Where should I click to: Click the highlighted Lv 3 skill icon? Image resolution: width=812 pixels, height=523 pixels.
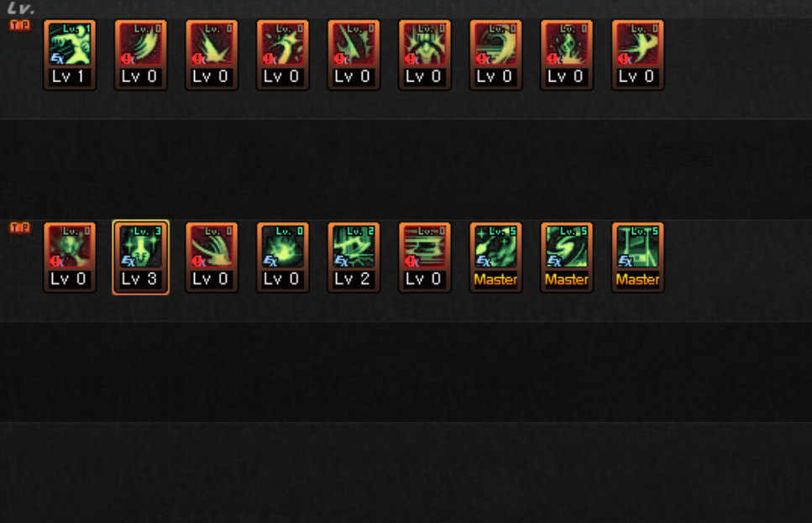[x=140, y=258]
